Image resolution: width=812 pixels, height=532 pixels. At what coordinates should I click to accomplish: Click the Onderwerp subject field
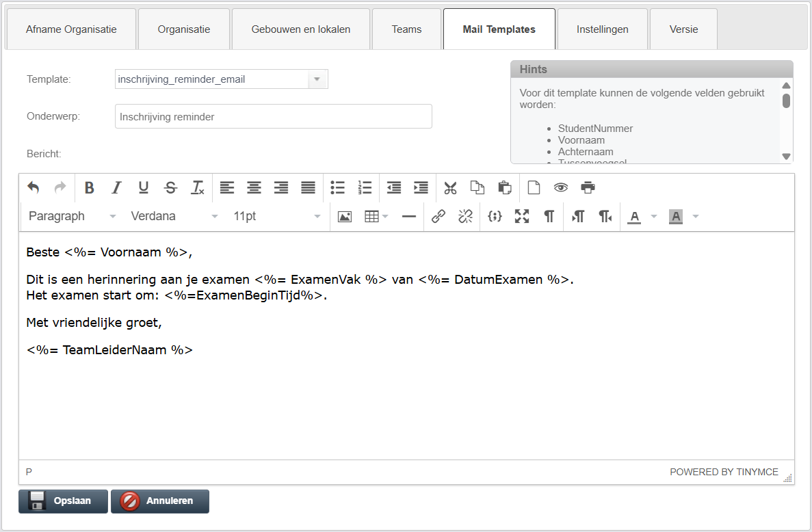[x=274, y=116]
